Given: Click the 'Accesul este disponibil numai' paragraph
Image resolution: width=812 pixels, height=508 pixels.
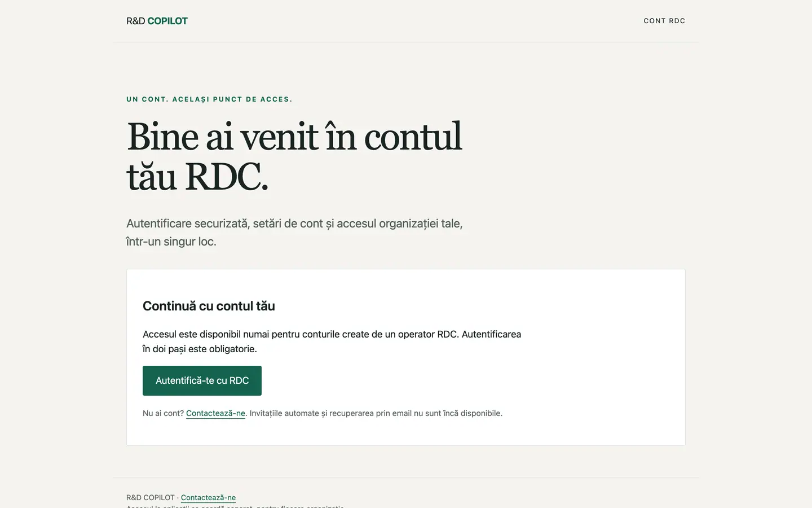Looking at the screenshot, I should click(332, 341).
